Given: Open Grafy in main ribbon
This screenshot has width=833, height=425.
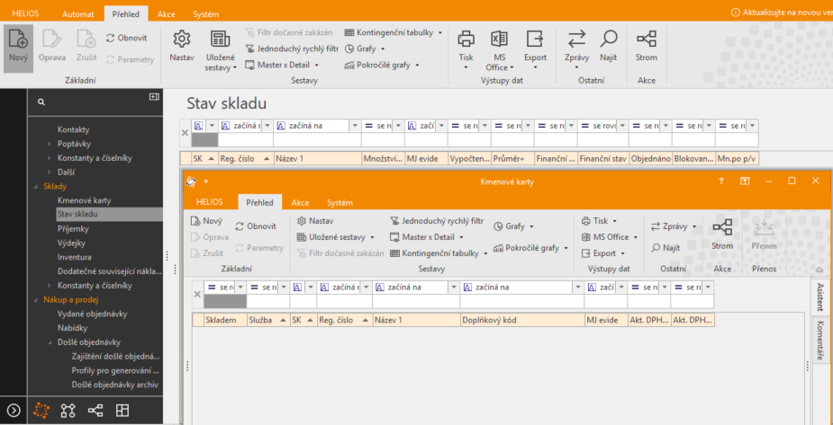Looking at the screenshot, I should (x=364, y=48).
